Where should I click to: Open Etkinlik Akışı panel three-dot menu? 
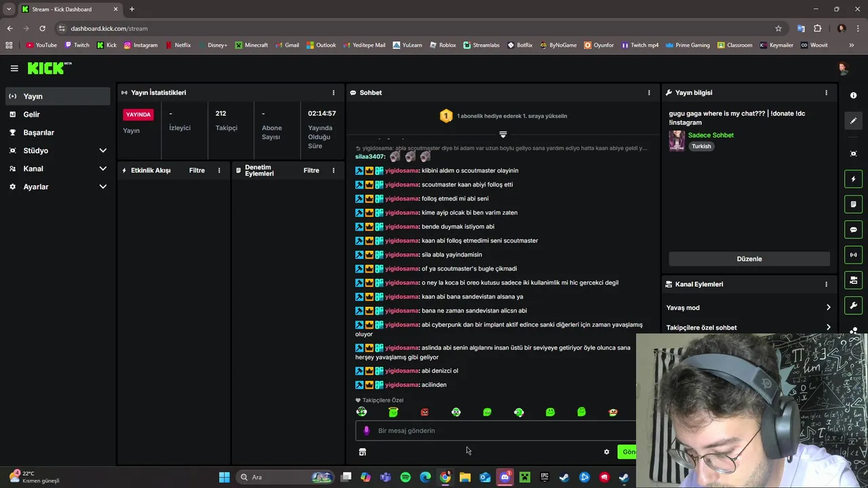coord(219,171)
